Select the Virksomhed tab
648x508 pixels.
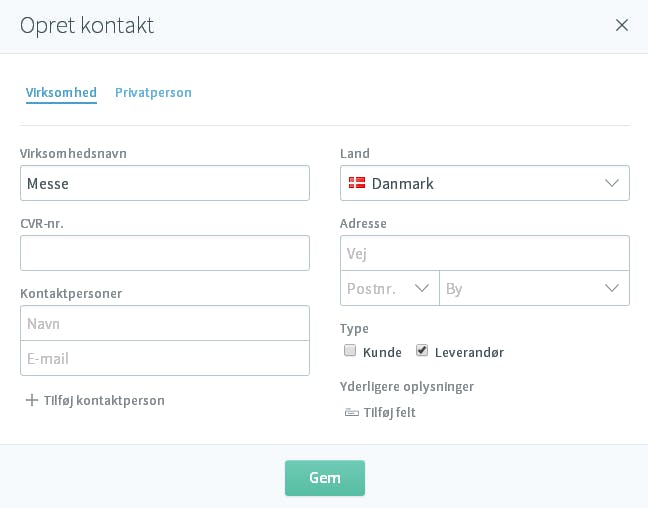coord(61,93)
